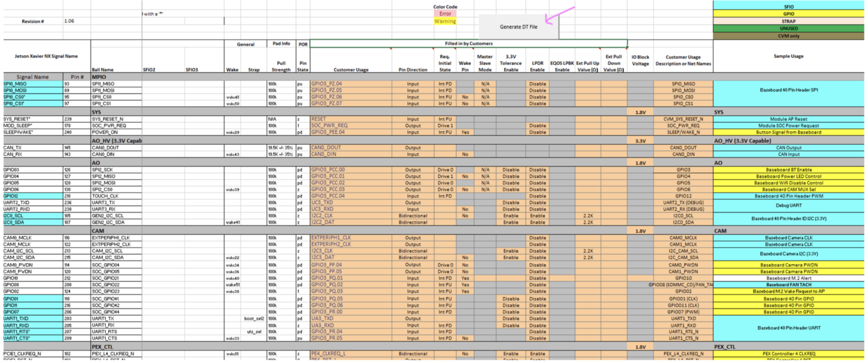Select the Module AP Reset sample usage cell

[788, 119]
